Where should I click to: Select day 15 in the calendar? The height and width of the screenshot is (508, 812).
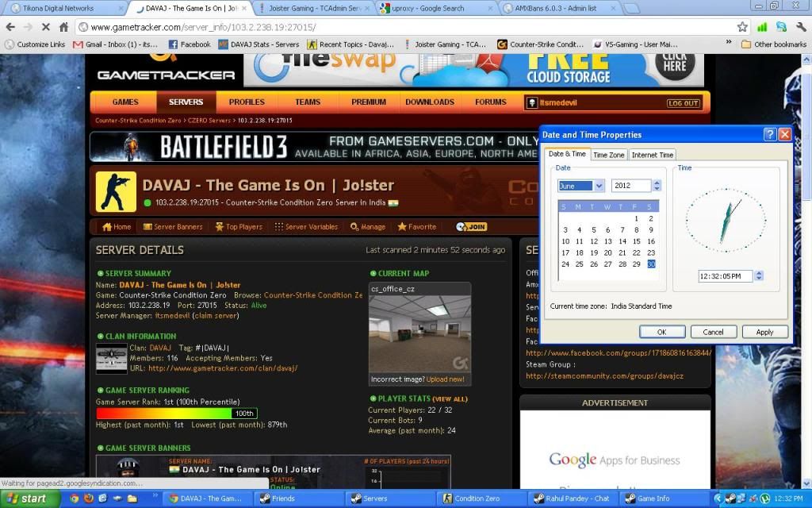coord(637,241)
